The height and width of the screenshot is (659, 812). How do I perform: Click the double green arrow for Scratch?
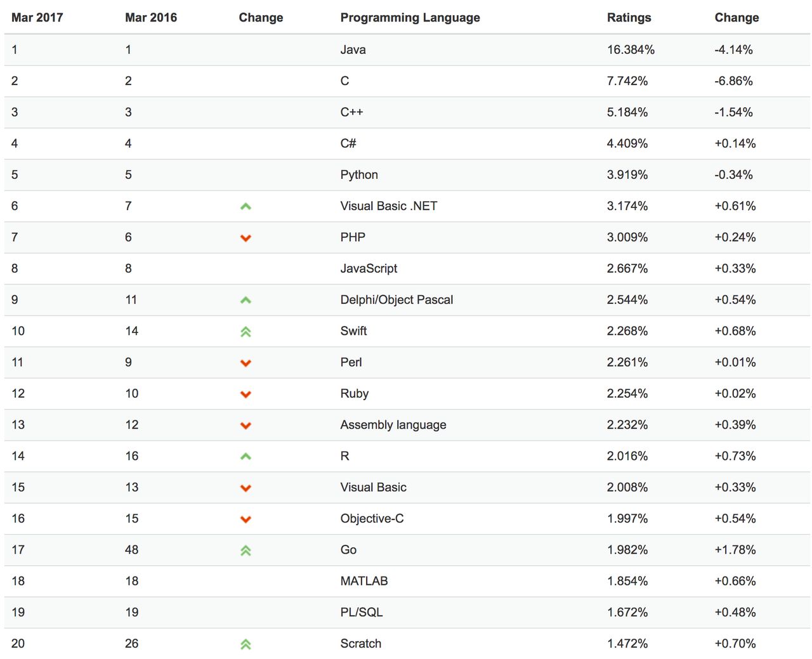(x=246, y=644)
